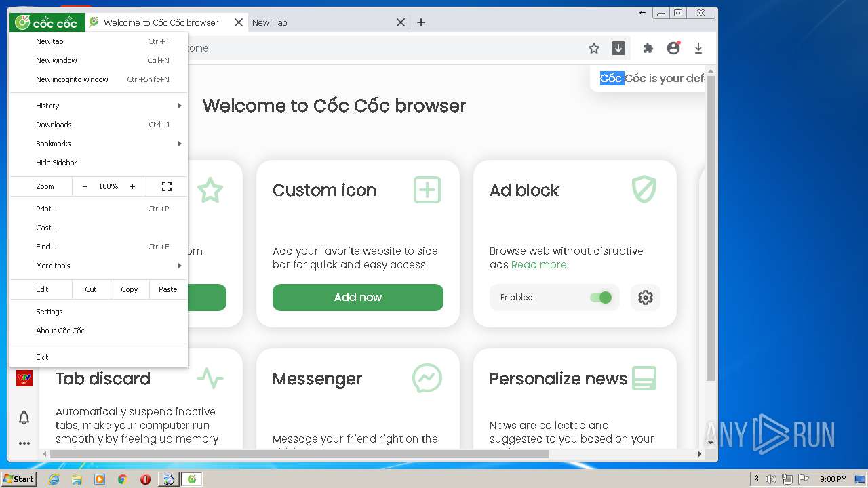
Task: Expand the Bookmarks submenu
Action: click(98, 144)
